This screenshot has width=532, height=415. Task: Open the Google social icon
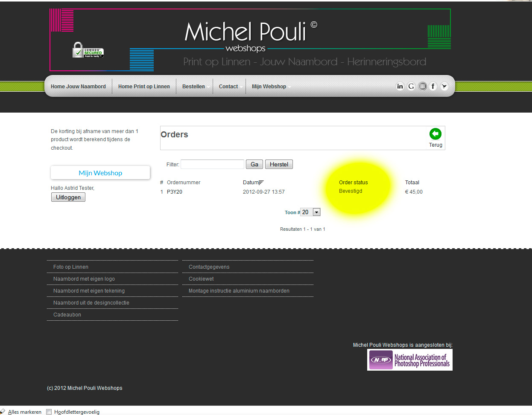pyautogui.click(x=411, y=86)
